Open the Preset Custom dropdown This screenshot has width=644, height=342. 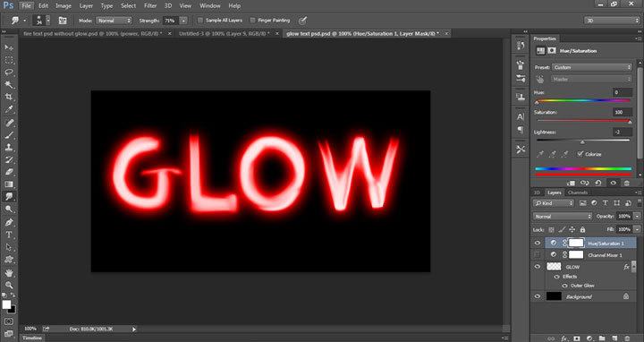pos(592,67)
